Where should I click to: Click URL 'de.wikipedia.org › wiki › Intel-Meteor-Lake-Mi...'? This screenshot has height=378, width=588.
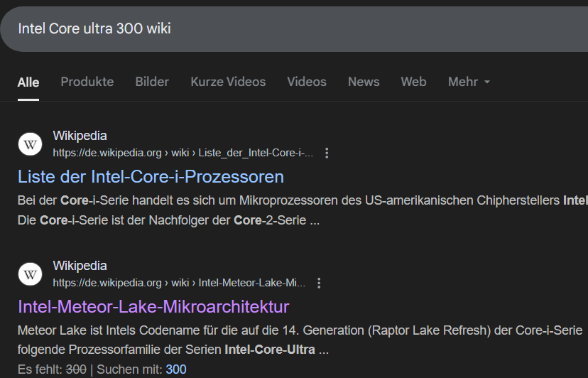[179, 283]
